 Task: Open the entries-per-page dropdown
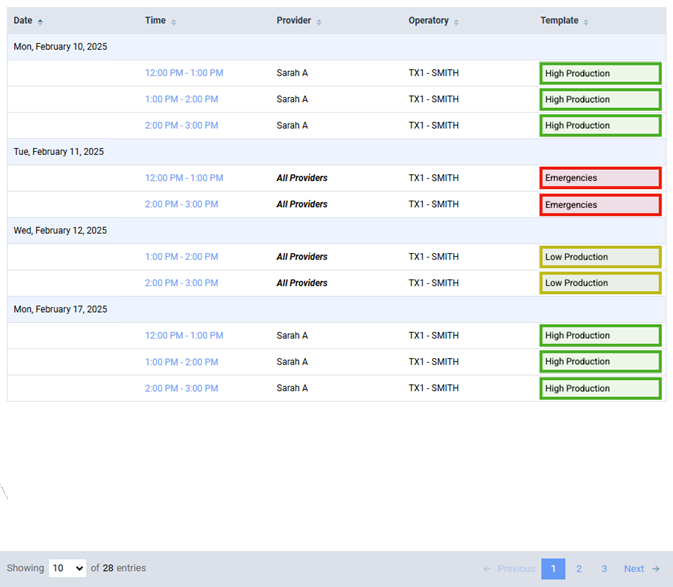pos(67,568)
